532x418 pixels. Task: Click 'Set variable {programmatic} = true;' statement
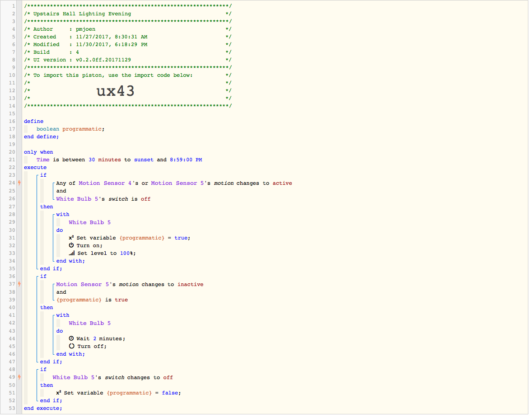[133, 239]
